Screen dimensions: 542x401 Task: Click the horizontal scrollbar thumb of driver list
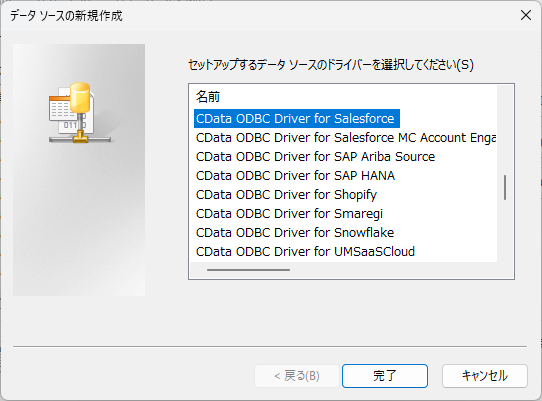pyautogui.click(x=248, y=270)
